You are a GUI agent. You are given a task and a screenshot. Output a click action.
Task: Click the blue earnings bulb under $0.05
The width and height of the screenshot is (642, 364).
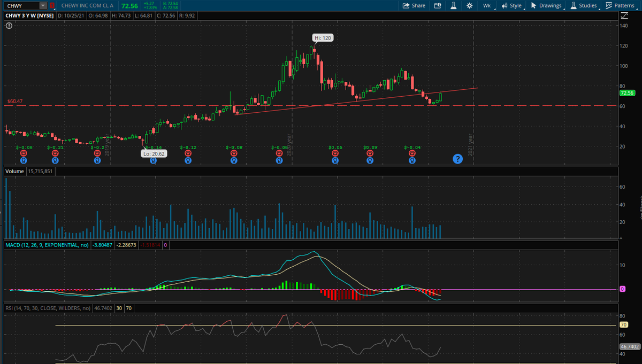pyautogui.click(x=335, y=160)
